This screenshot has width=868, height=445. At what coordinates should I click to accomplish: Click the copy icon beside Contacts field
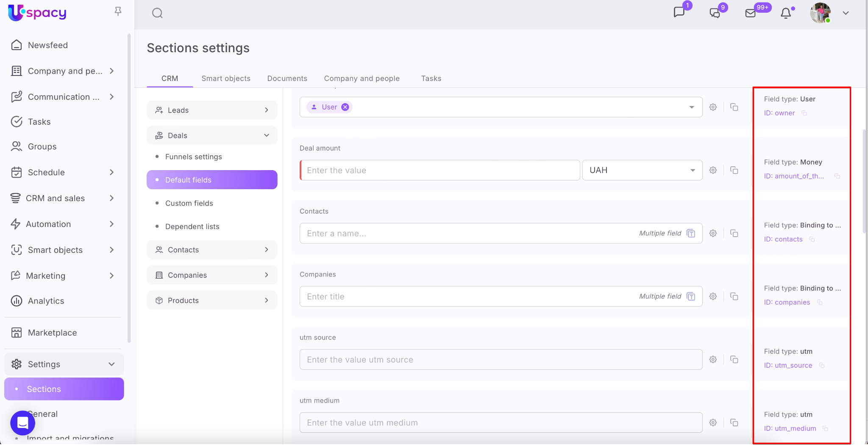click(x=734, y=233)
